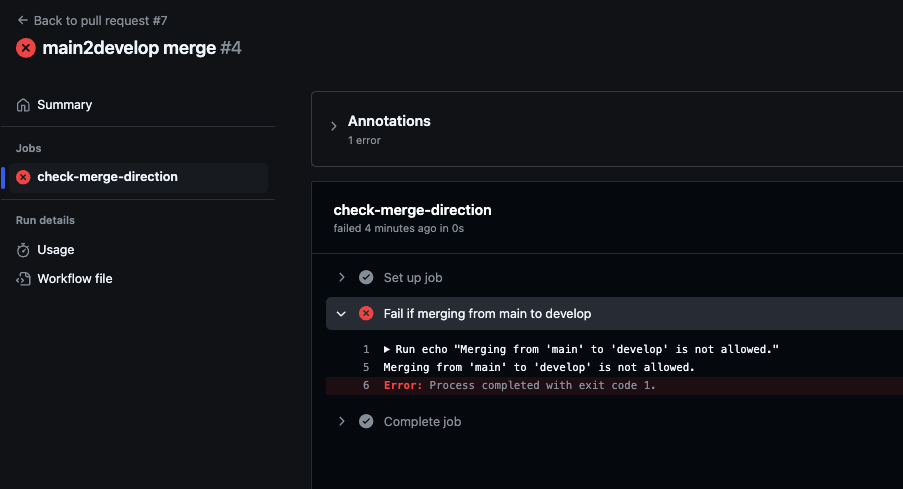
Task: Click the red failed status icon beside the title
Action: tap(26, 48)
